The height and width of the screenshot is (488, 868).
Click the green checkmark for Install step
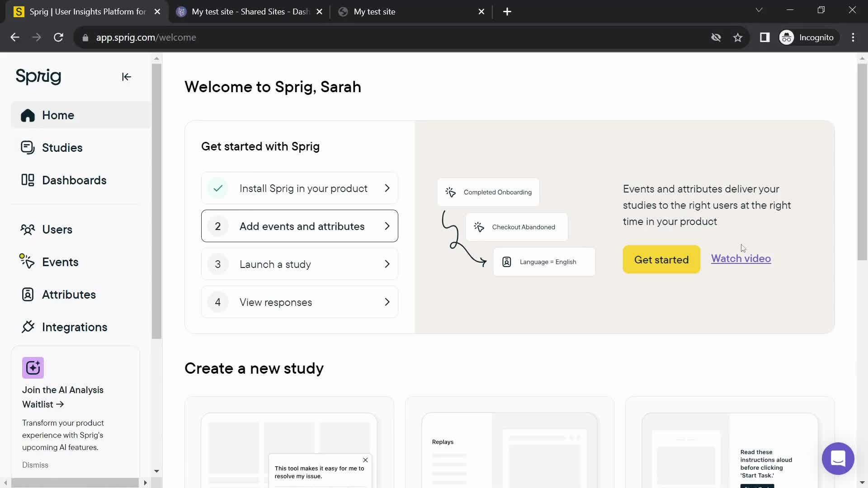[218, 188]
